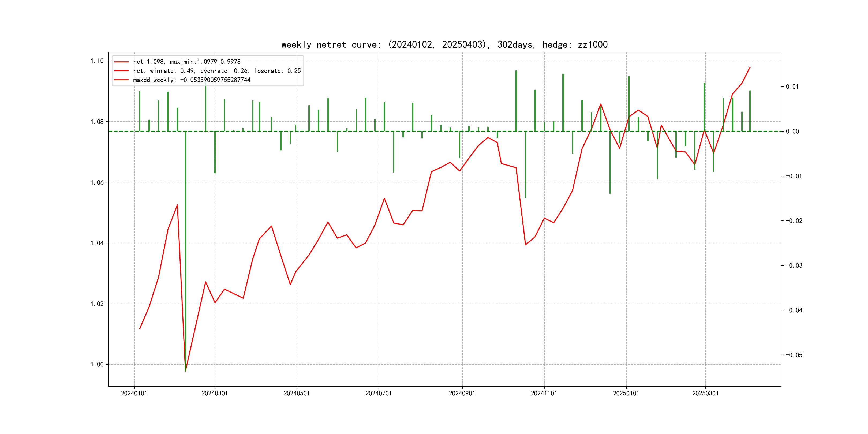Screen dimensions: 868x434
Task: Click the 20240101 x-axis date label
Action: (134, 393)
